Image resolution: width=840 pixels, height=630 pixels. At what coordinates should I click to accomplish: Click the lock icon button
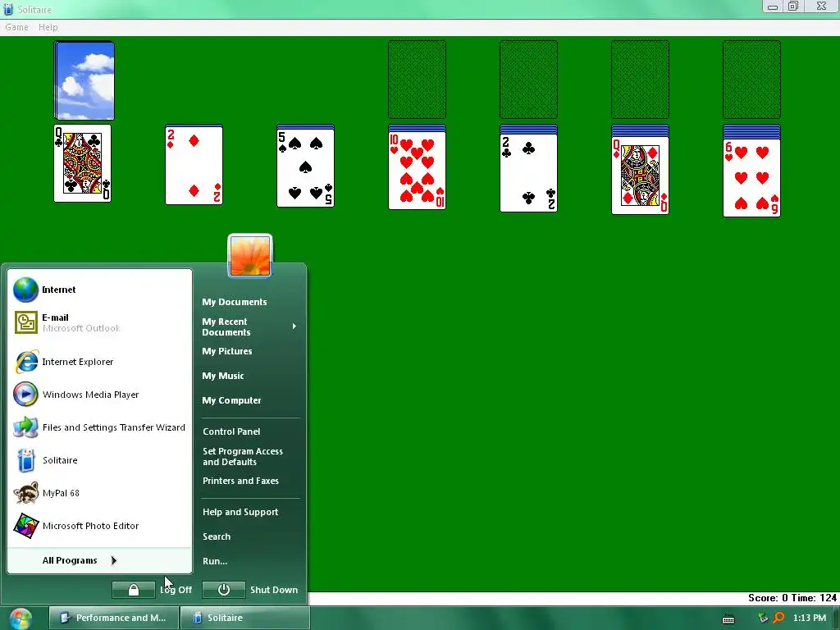click(134, 590)
